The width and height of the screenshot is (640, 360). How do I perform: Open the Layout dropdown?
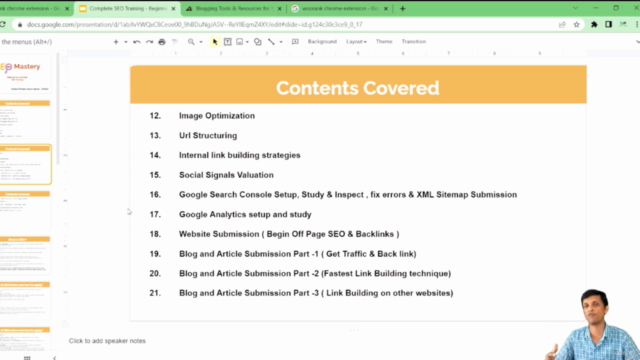tap(356, 42)
